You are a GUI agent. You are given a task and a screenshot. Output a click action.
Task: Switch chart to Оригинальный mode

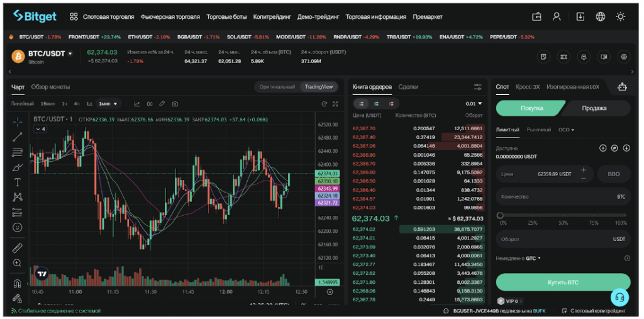coord(277,87)
